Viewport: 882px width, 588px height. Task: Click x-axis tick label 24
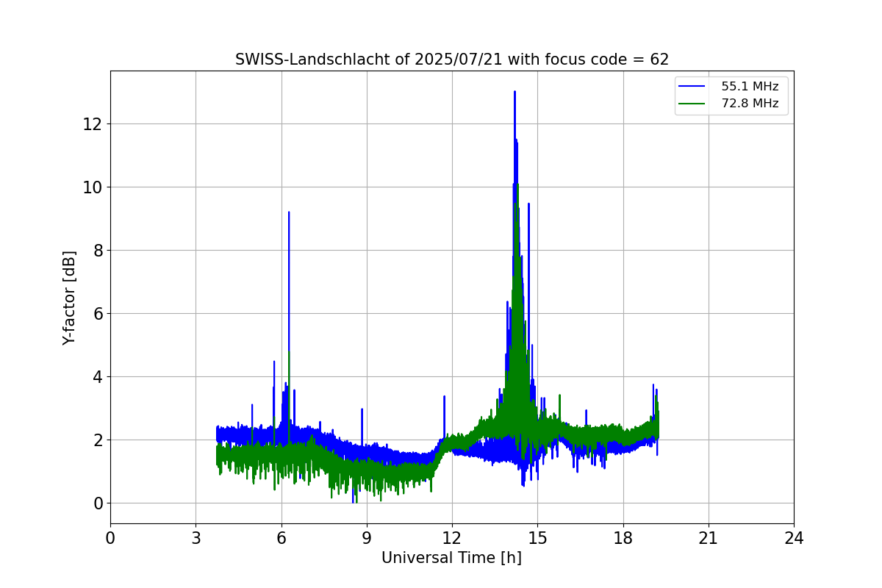click(794, 538)
